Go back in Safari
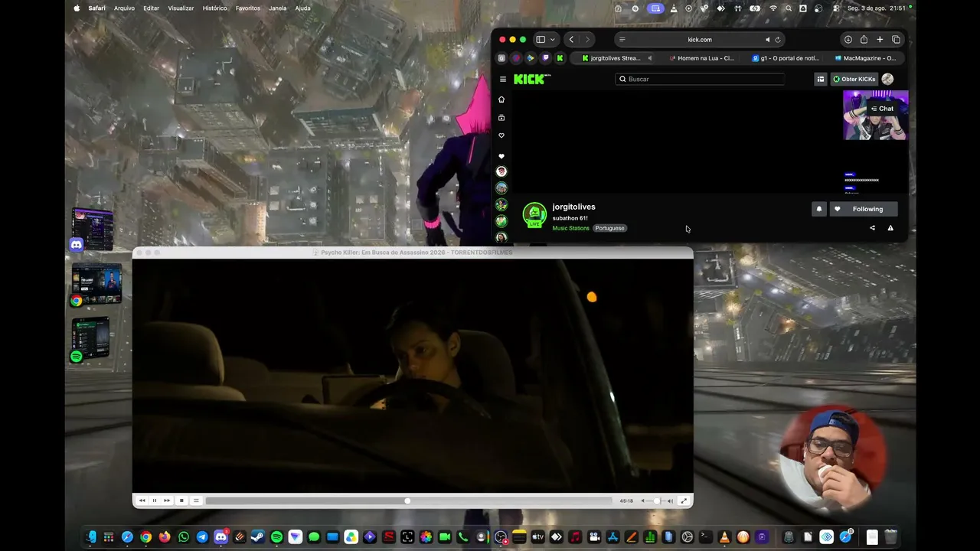Screen dimensions: 980x551 [571, 40]
